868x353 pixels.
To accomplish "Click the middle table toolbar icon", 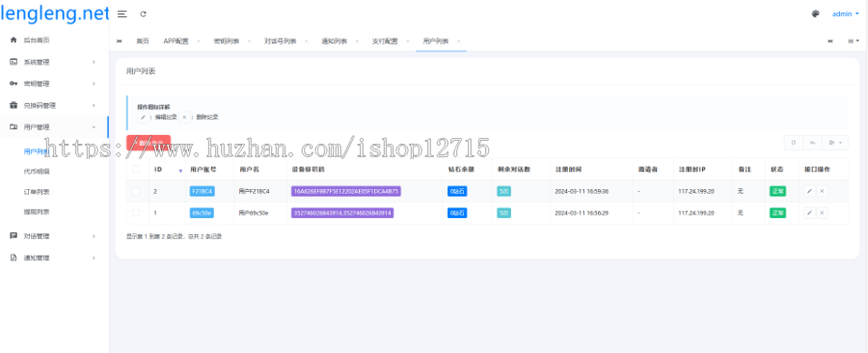I will [x=812, y=143].
